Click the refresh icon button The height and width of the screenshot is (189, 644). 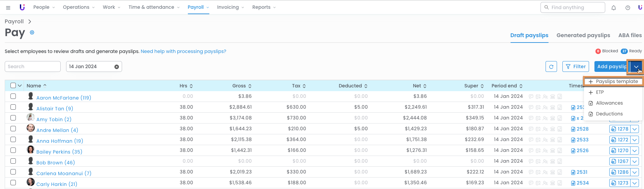pos(551,66)
